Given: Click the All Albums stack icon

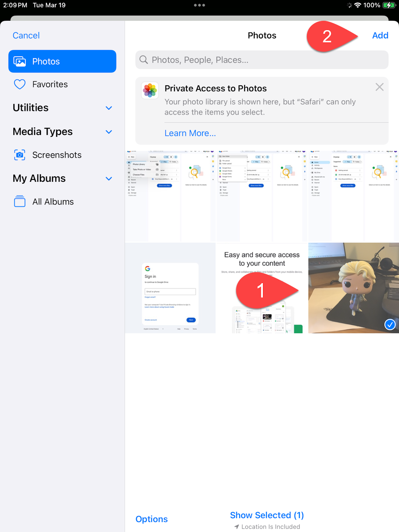Looking at the screenshot, I should [x=20, y=201].
